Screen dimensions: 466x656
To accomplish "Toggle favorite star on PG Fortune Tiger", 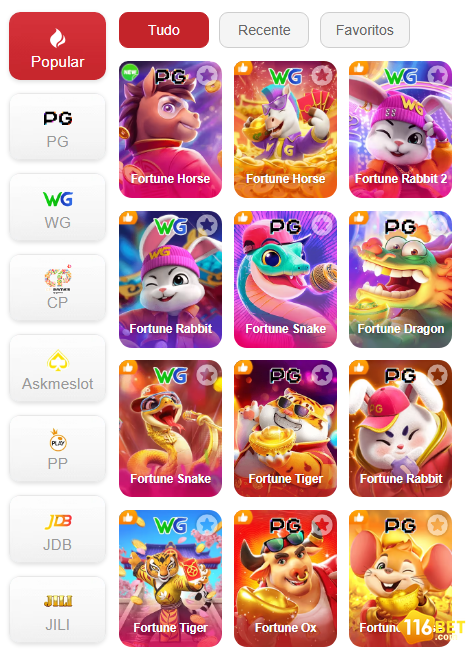I will click(x=322, y=374).
